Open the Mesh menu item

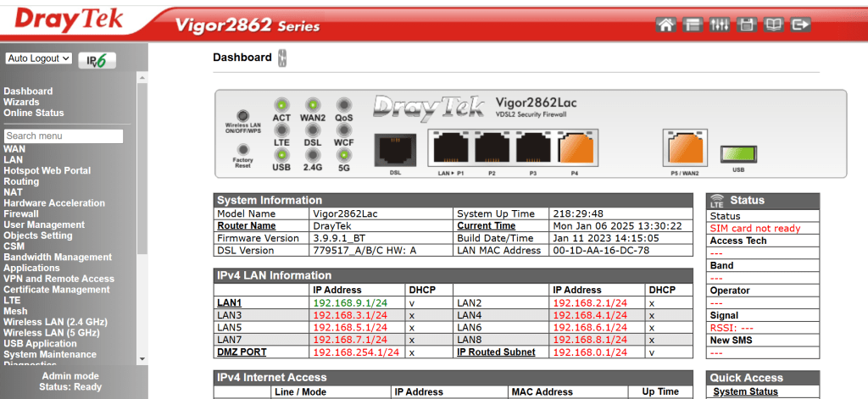point(15,311)
